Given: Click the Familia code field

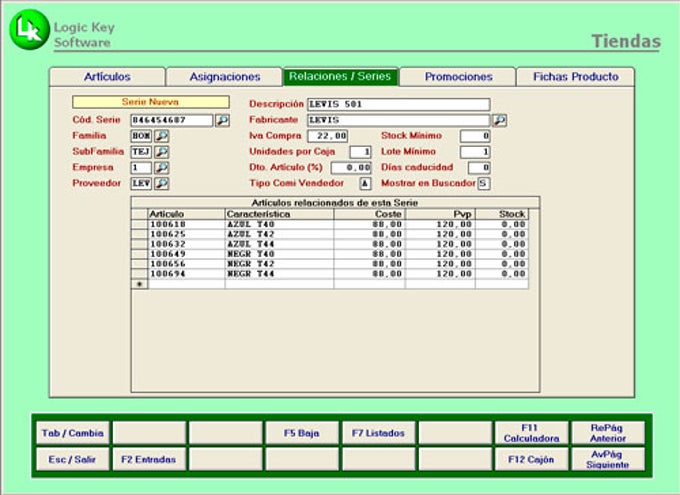Looking at the screenshot, I should click(x=141, y=136).
